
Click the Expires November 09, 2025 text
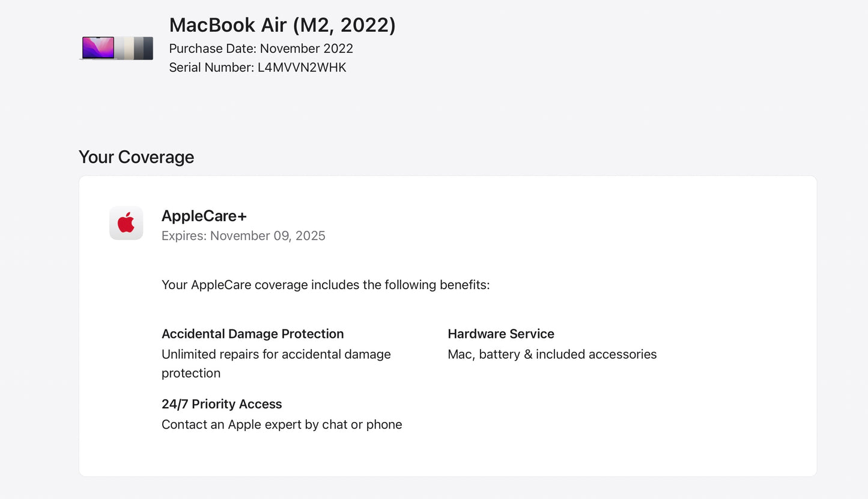(x=243, y=236)
